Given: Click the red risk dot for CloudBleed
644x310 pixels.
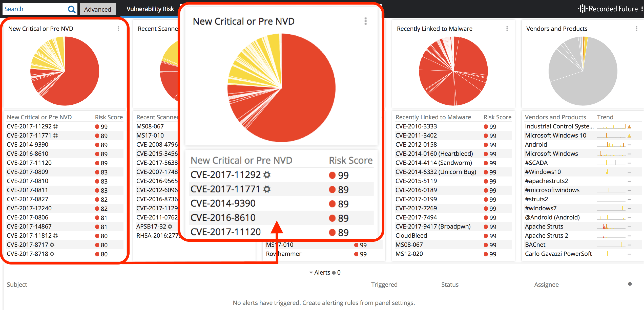Looking at the screenshot, I should [486, 236].
